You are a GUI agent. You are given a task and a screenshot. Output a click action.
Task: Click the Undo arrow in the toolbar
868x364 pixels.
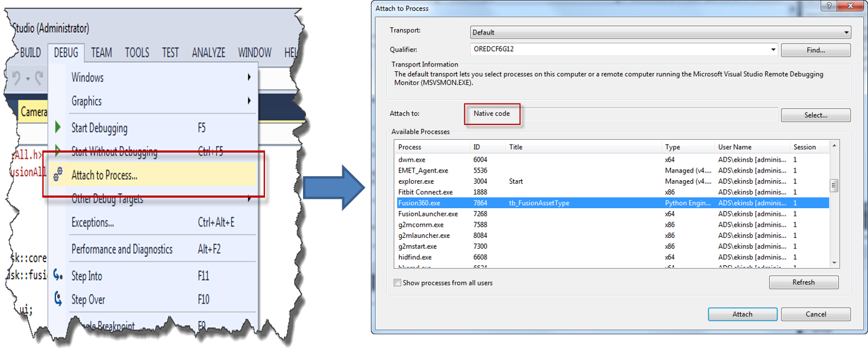pos(17,78)
